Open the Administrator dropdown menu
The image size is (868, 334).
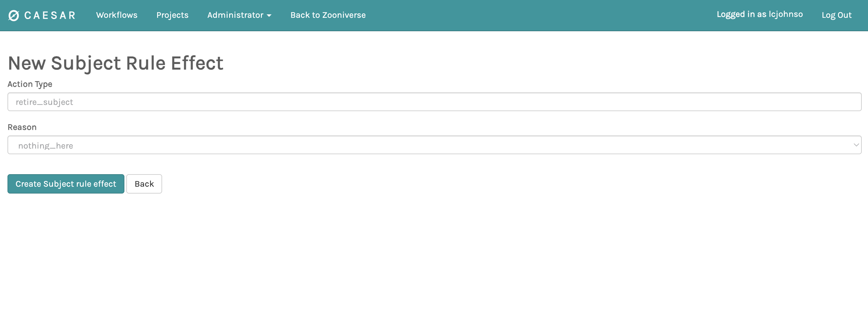click(235, 15)
